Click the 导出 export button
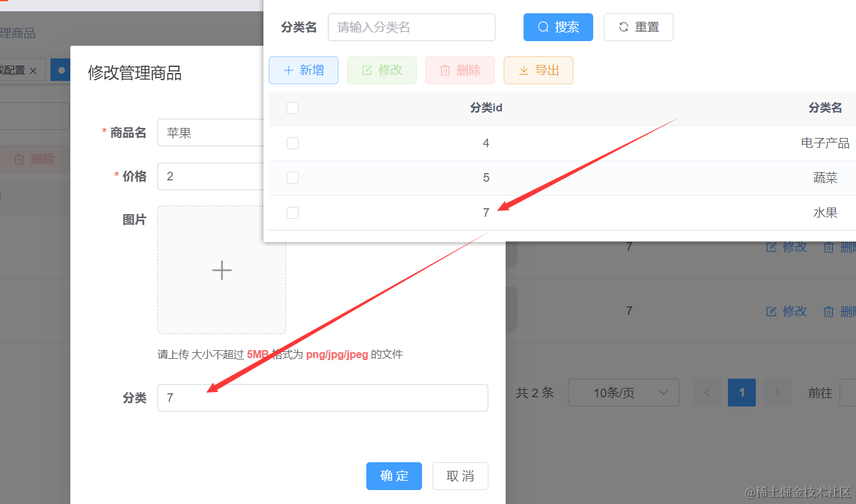Viewport: 856px width, 504px height. tap(538, 70)
